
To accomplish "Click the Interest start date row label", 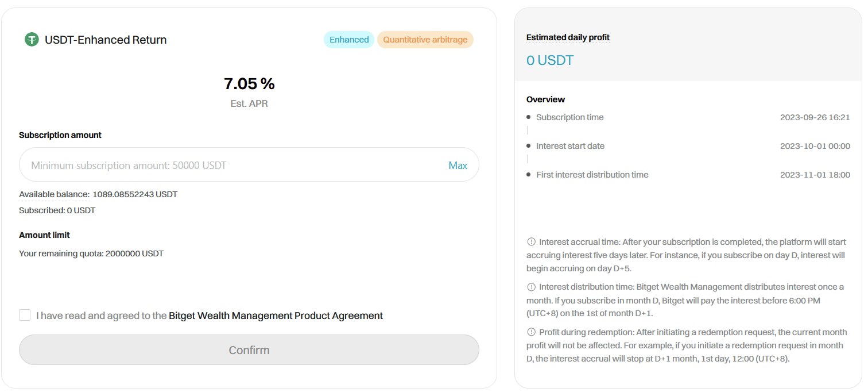I will point(571,146).
